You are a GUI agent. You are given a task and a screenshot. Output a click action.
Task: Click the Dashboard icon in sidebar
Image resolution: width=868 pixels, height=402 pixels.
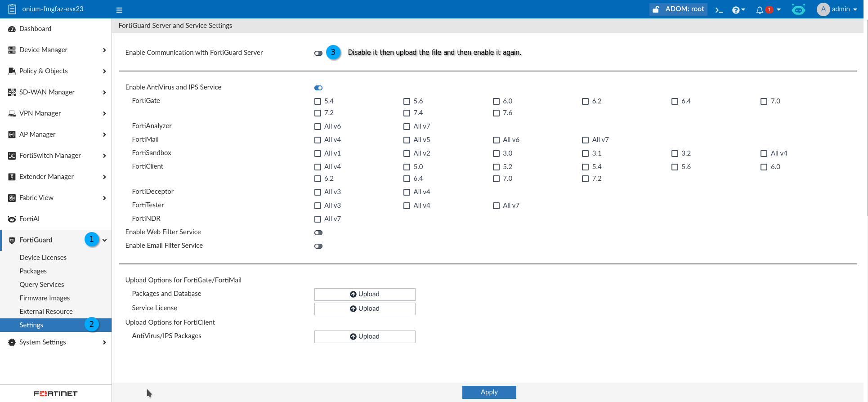pos(12,29)
